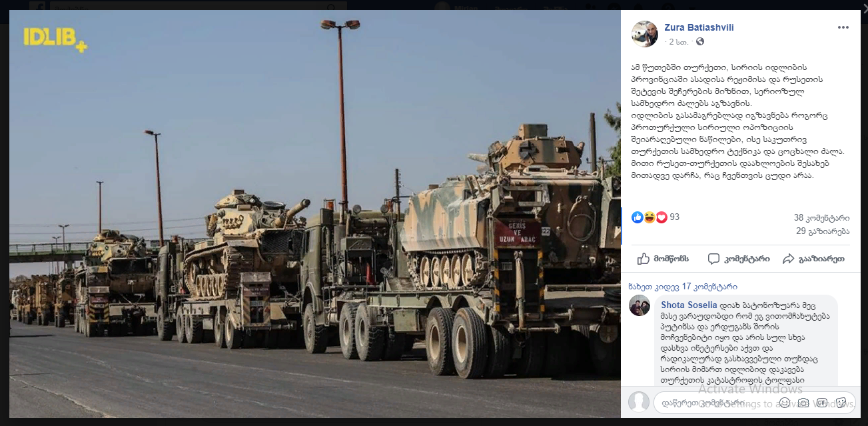This screenshot has height=426, width=868.
Task: View the 38 comments link
Action: click(821, 218)
